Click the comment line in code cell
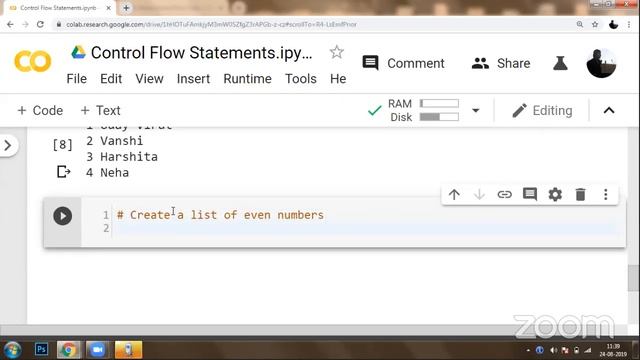Image resolution: width=640 pixels, height=360 pixels. click(220, 215)
